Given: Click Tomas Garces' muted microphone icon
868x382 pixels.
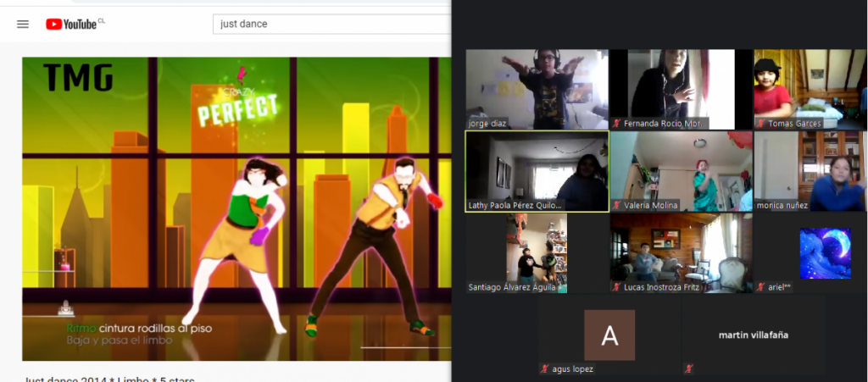Looking at the screenshot, I should [760, 124].
